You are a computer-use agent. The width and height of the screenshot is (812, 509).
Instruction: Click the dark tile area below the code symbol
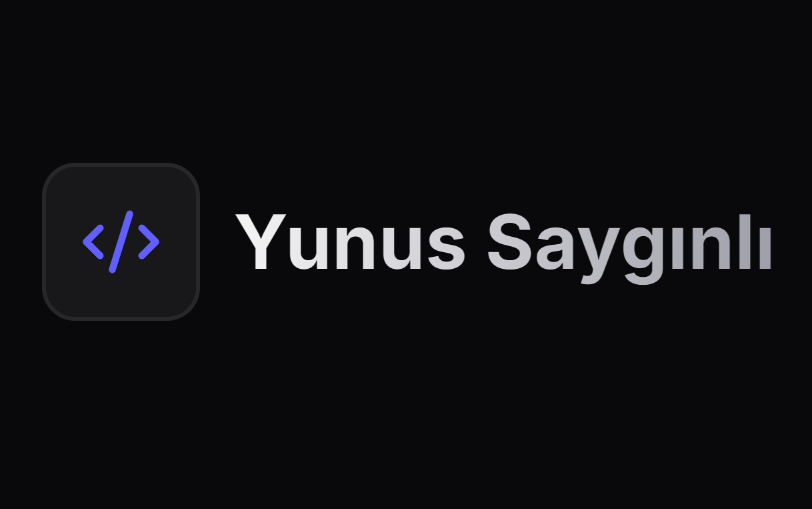121,295
